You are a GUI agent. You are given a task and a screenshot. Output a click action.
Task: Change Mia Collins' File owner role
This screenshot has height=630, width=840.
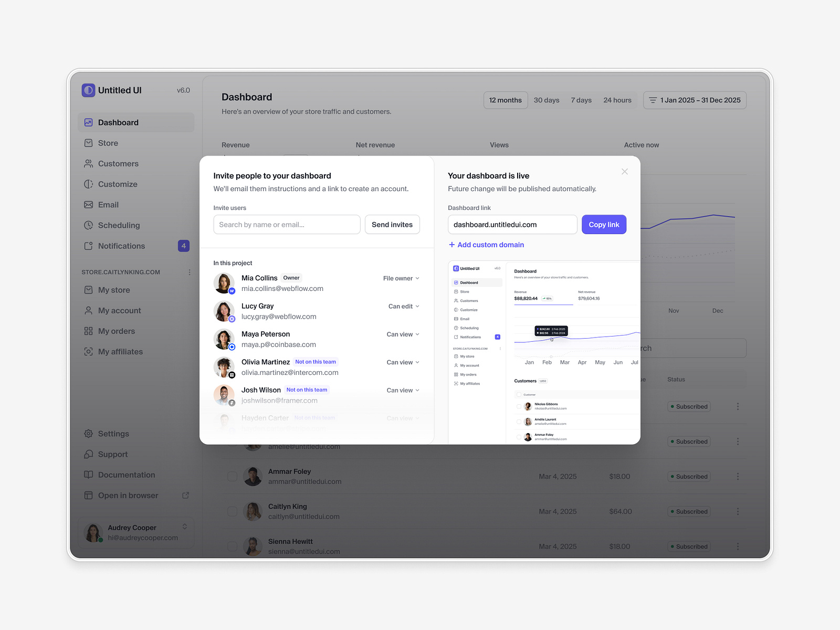401,278
